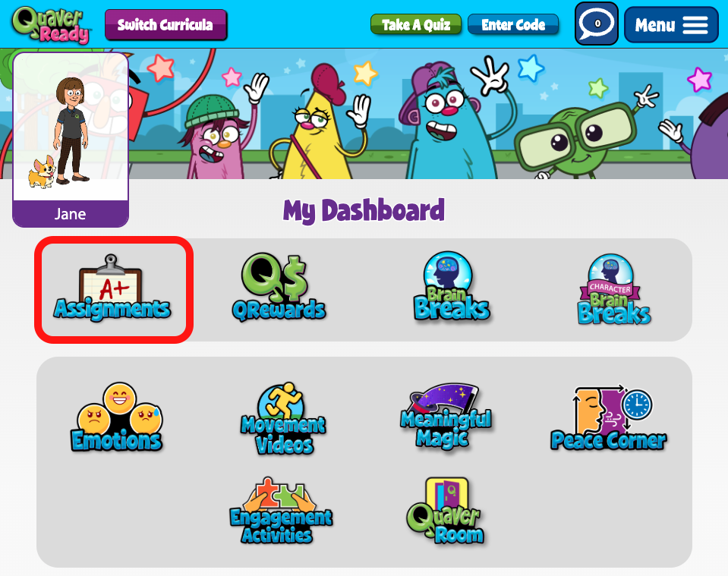728x576 pixels.
Task: Select Jane's avatar card
Action: coord(71,140)
